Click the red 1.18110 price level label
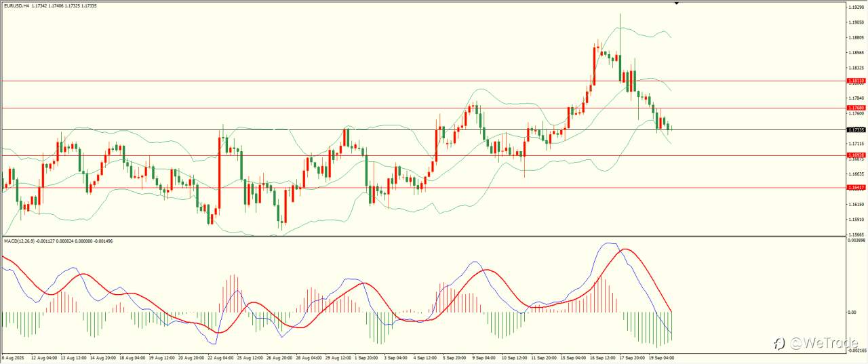 coord(856,81)
